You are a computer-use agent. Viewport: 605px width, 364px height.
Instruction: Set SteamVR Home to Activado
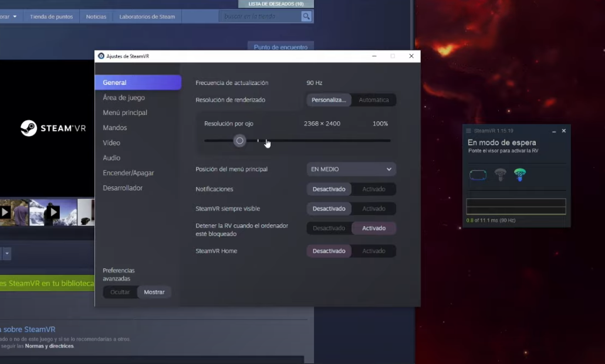click(373, 251)
